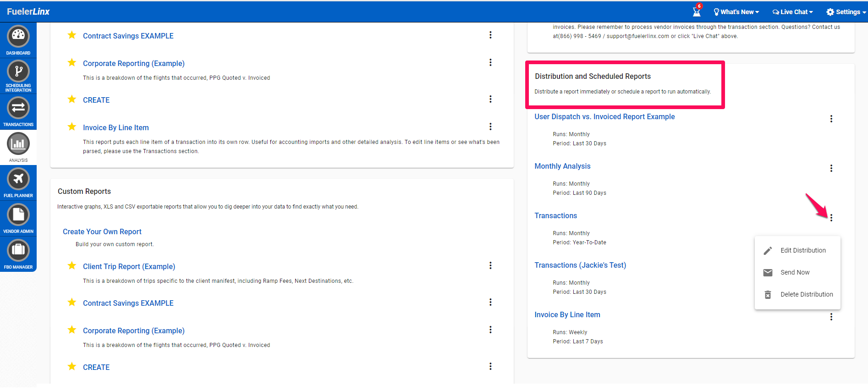
Task: Open the User Dispatch vs. Invoiced Report Example link
Action: (x=604, y=117)
